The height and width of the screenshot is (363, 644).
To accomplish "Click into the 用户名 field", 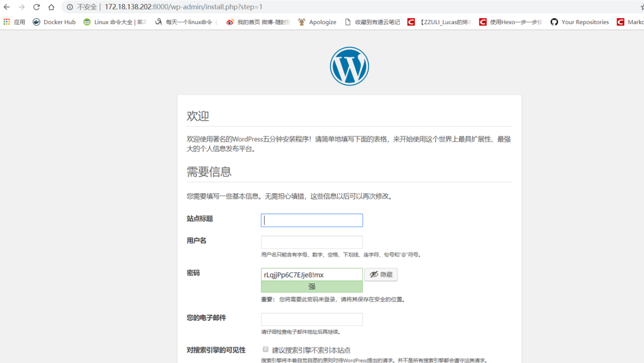I will click(312, 242).
